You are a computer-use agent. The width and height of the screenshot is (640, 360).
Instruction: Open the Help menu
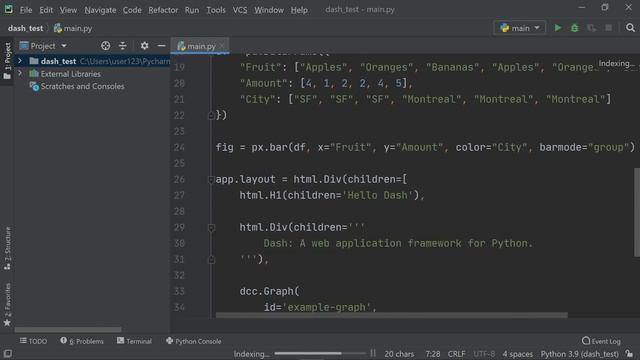pos(299,9)
